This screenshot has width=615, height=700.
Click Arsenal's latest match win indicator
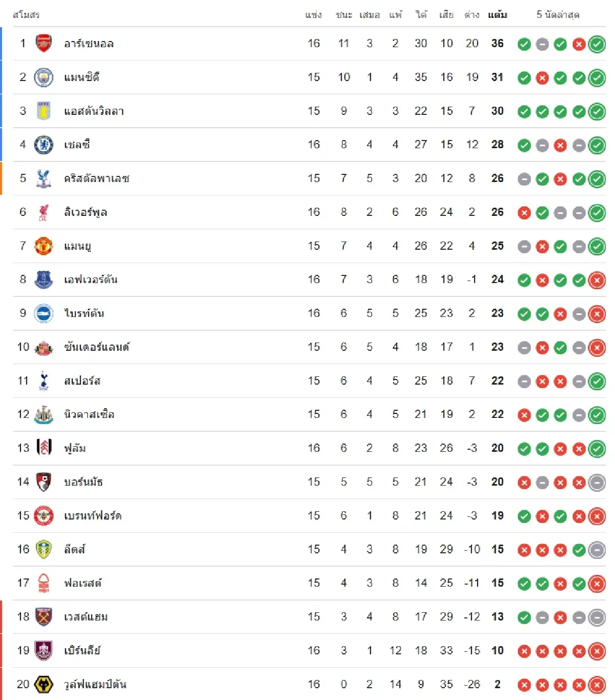click(597, 45)
